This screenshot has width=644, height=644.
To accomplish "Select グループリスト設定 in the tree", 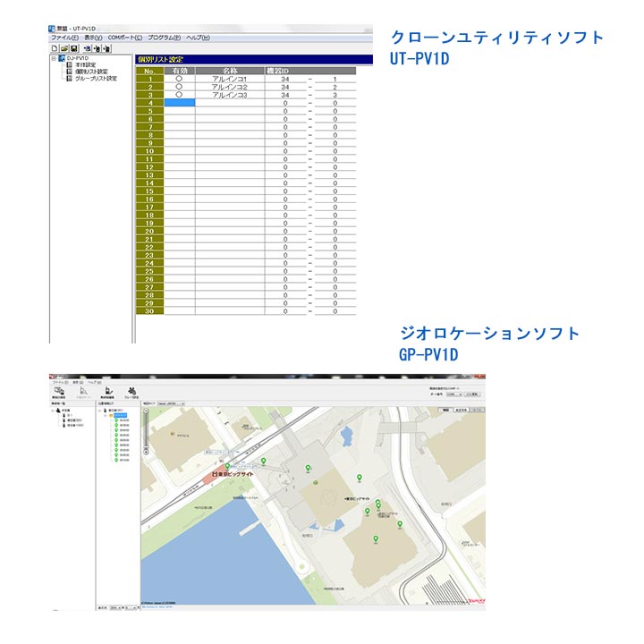I will pyautogui.click(x=95, y=78).
